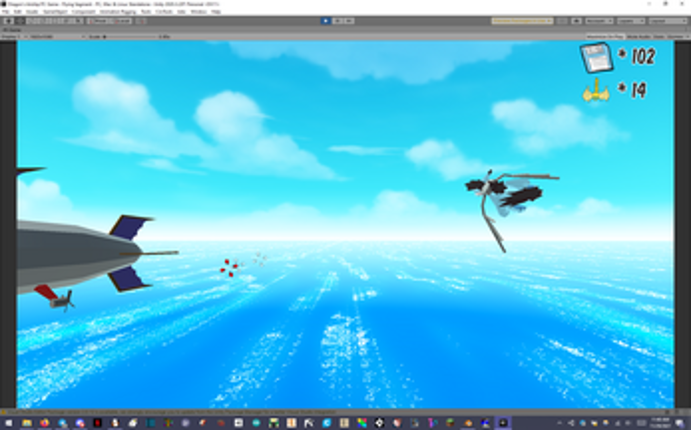Open the Layers dropdown
This screenshot has height=430, width=691.
click(x=631, y=21)
